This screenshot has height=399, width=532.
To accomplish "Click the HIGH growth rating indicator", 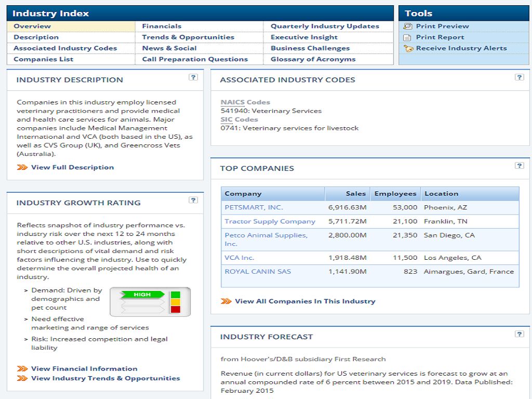I will 142,295.
